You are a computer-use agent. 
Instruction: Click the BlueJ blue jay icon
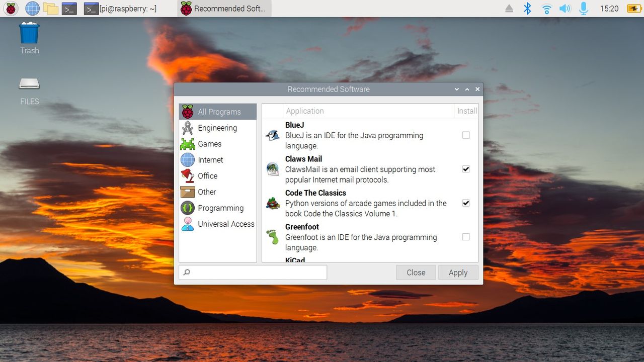[x=273, y=135]
